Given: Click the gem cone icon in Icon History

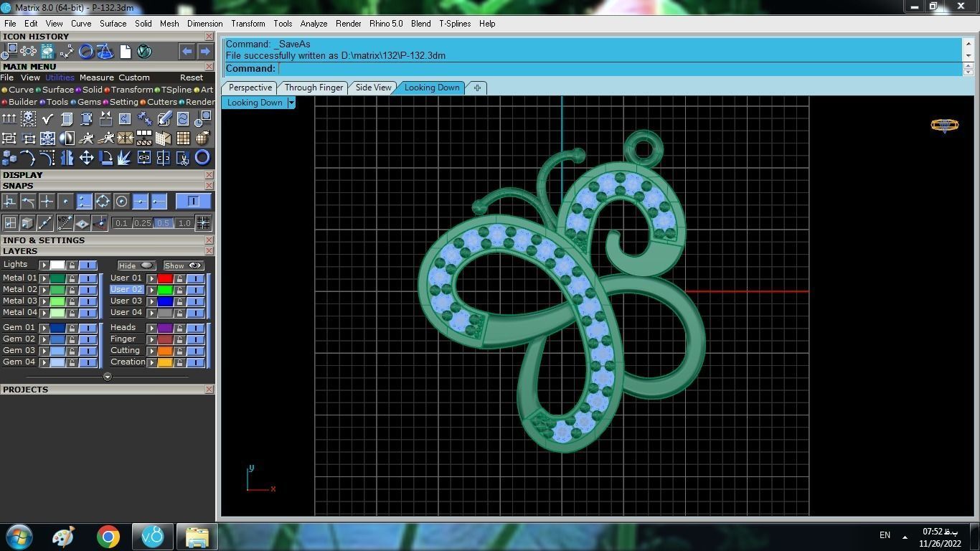Looking at the screenshot, I should [105, 52].
